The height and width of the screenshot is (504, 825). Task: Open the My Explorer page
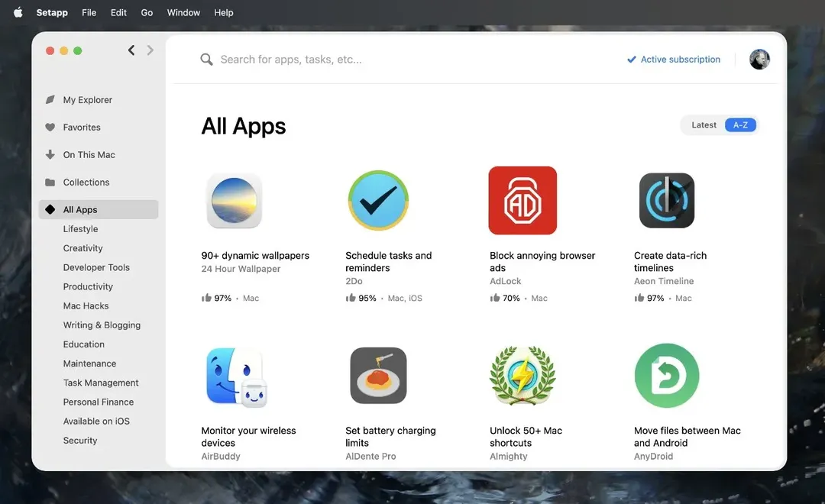(87, 100)
